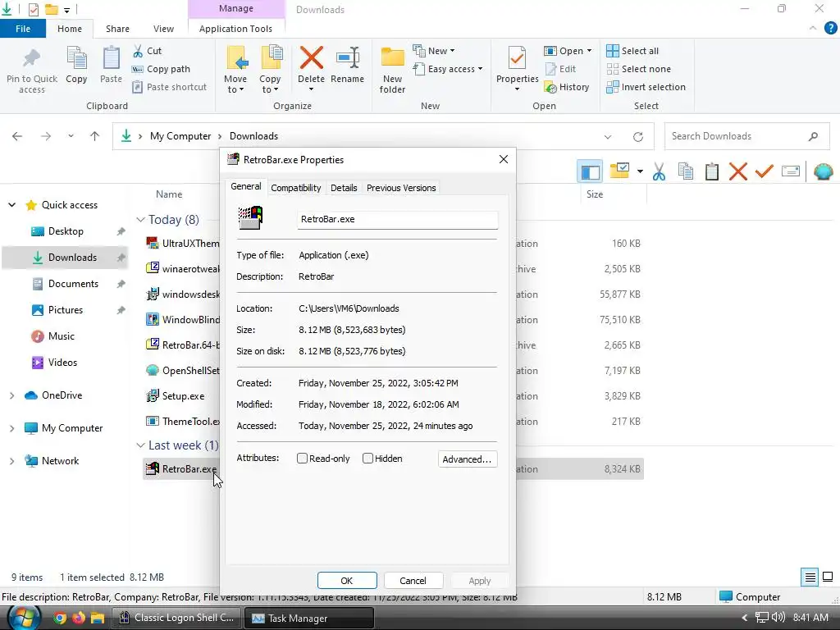Select the Setup.exe file row
Viewport: 840px width, 630px height.
393,396
